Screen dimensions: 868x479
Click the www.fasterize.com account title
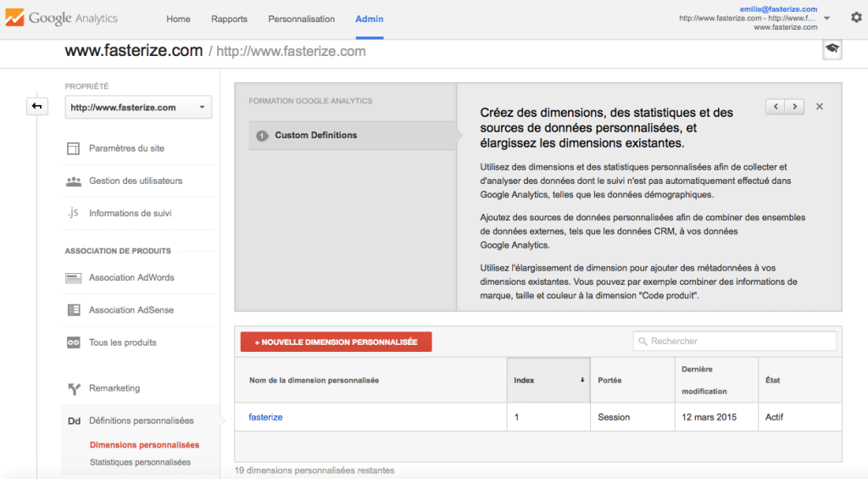tap(133, 51)
